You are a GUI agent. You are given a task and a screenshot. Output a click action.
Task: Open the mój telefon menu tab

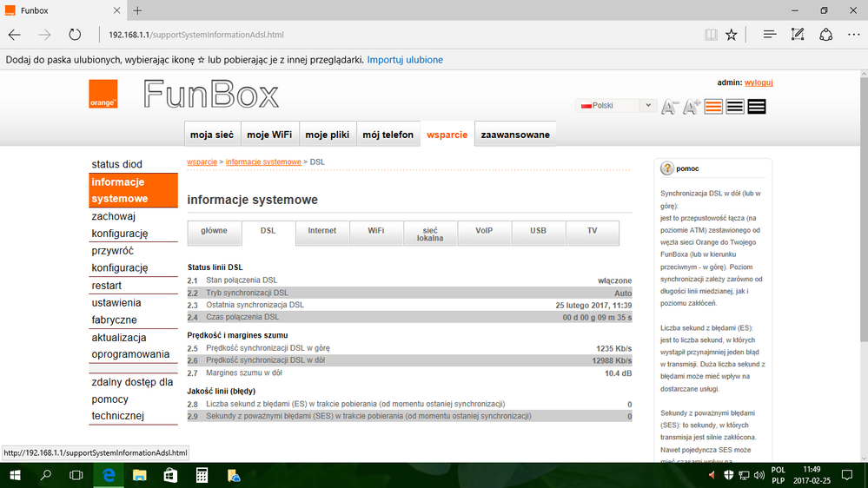[388, 135]
